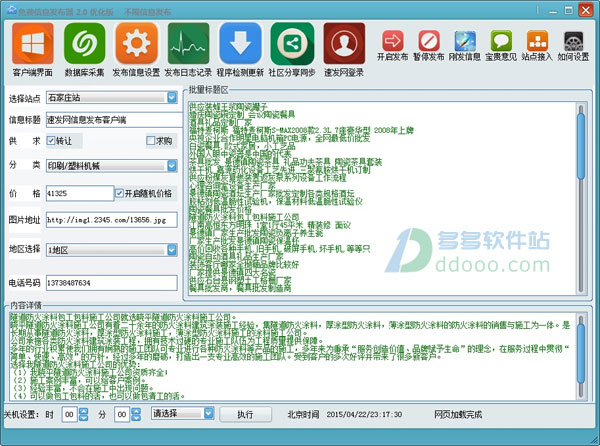Viewport: 600px width, 446px height.
Task: Click the 暂停发布 pause publishing icon
Action: tap(430, 42)
